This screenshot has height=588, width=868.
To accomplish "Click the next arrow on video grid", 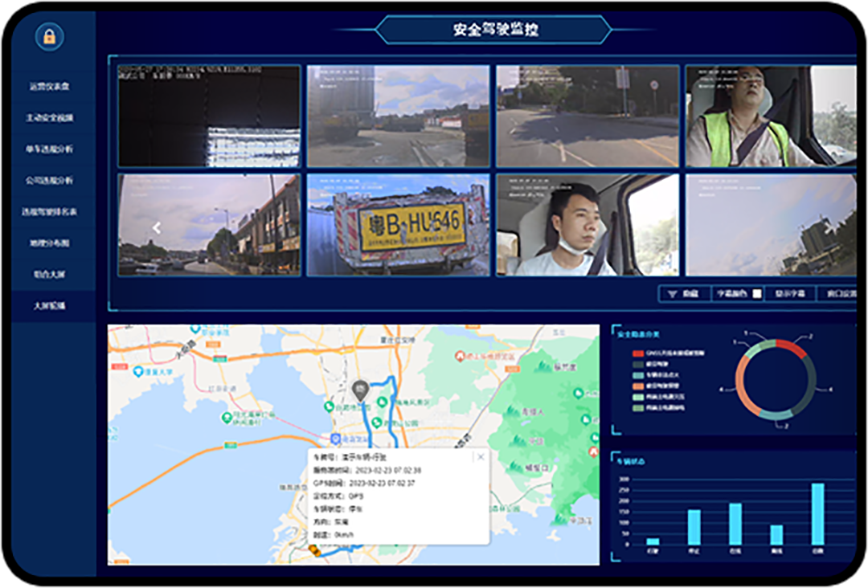I will pyautogui.click(x=828, y=227).
